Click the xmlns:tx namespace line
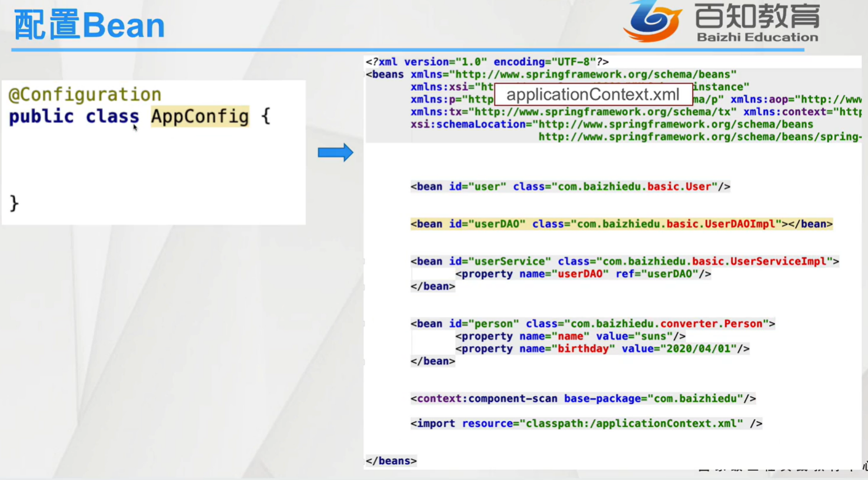The image size is (868, 480). (x=636, y=112)
